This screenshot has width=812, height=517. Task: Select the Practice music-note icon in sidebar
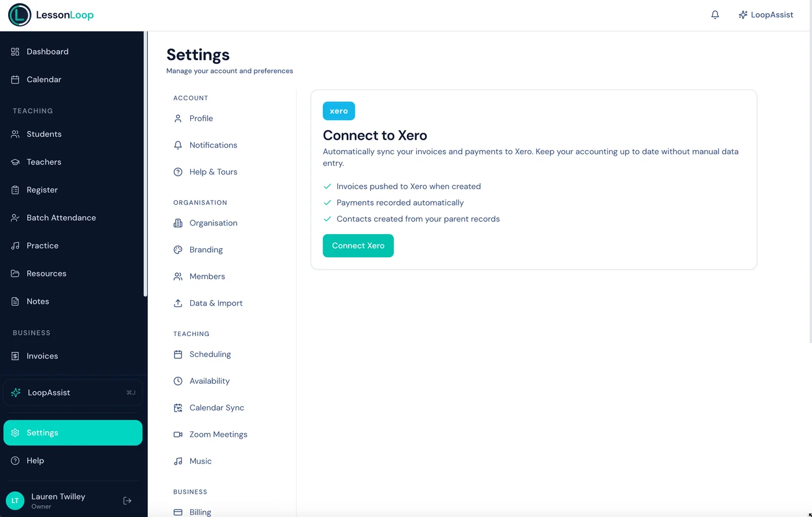tap(14, 245)
